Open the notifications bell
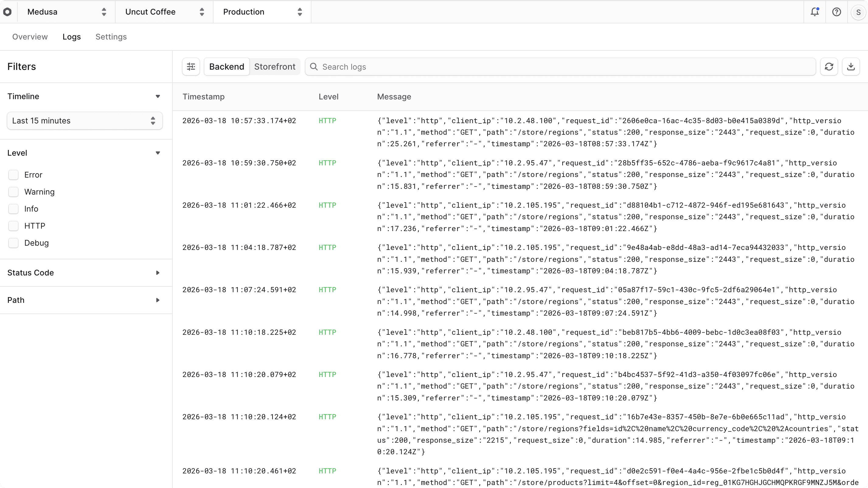868x488 pixels. point(815,12)
